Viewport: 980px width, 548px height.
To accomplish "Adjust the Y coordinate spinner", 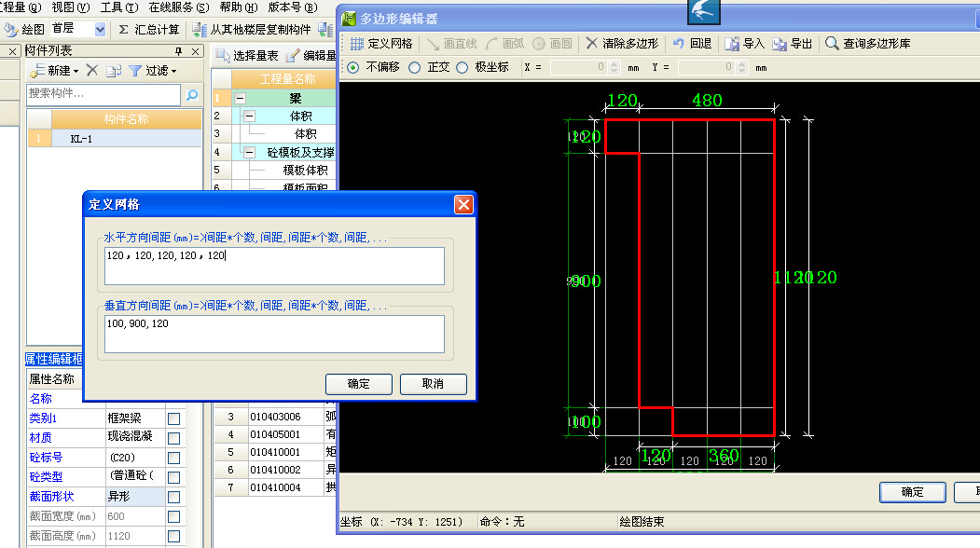I will [x=742, y=67].
